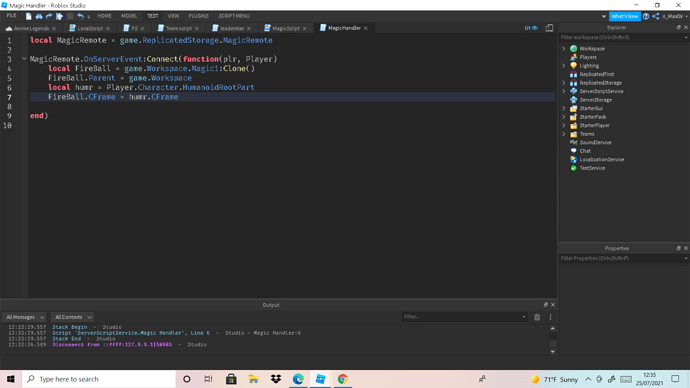690x388 pixels.
Task: Expand the ReplicatedStorage tree node
Action: coord(564,83)
